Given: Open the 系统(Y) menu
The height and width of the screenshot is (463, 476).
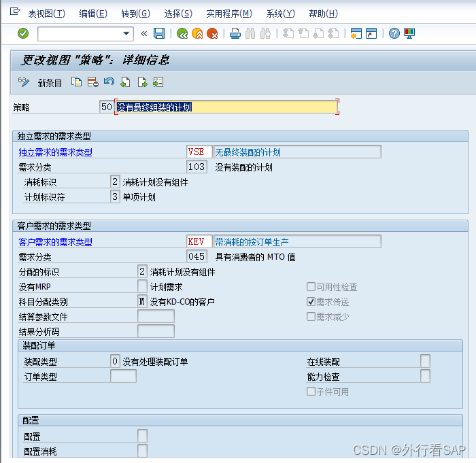Looking at the screenshot, I should click(x=280, y=14).
